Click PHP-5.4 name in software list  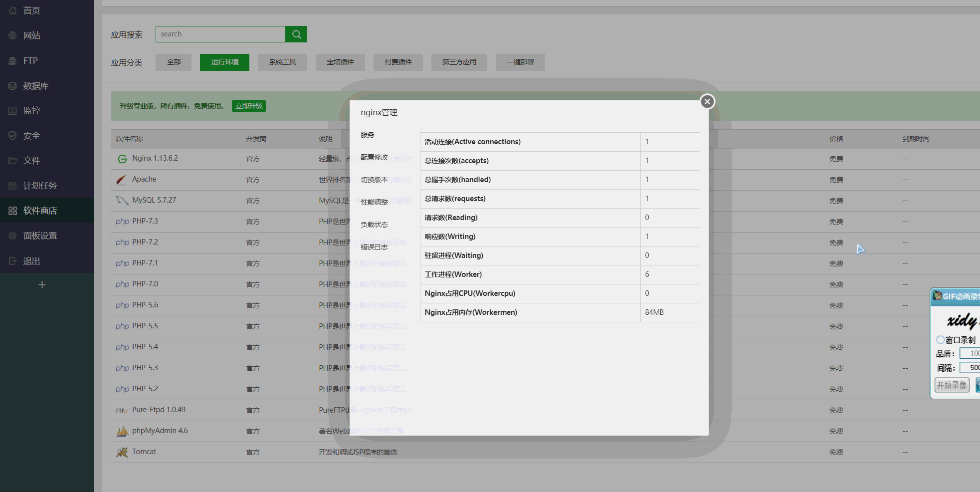(145, 347)
